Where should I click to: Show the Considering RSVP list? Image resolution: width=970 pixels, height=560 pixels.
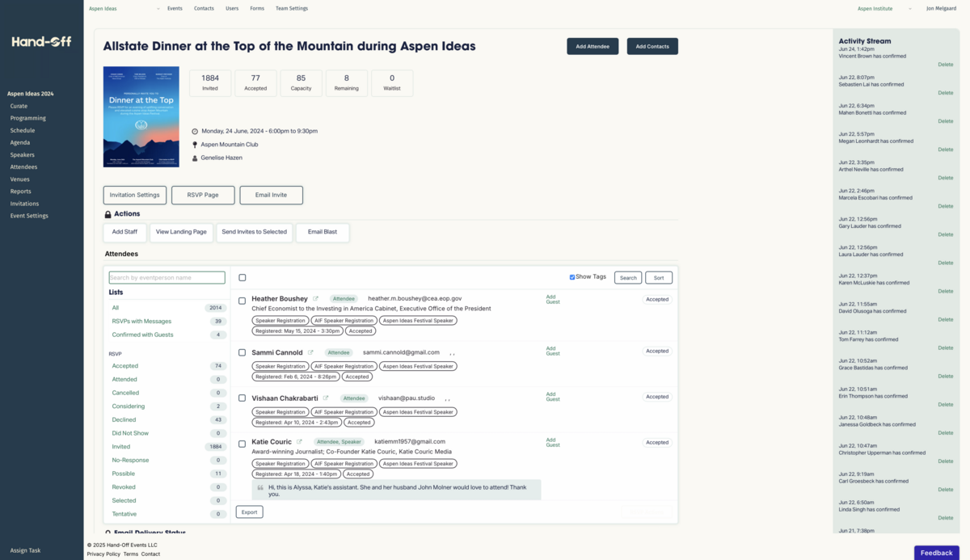[129, 406]
